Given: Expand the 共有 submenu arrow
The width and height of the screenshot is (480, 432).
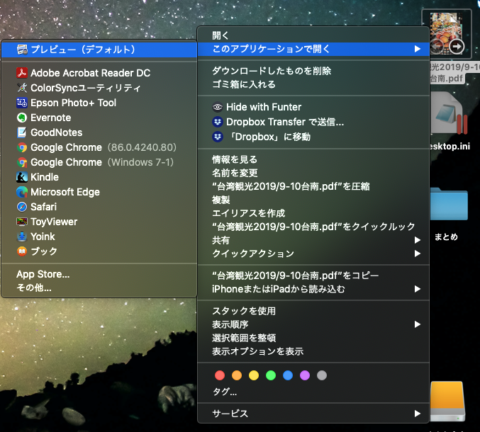Looking at the screenshot, I should point(417,240).
